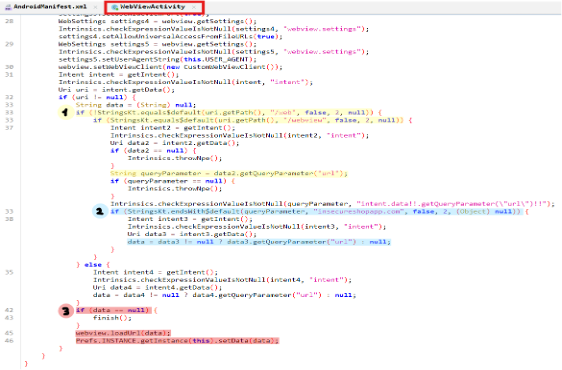Click the getPath() equals "/webview" condition line
562x370 pixels.
pos(252,120)
